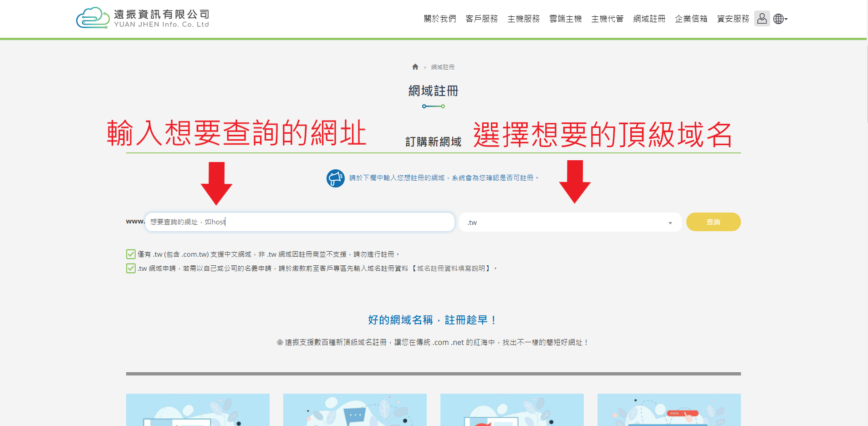
Task: Toggle checkmark for Chinese domain support note
Action: point(131,254)
